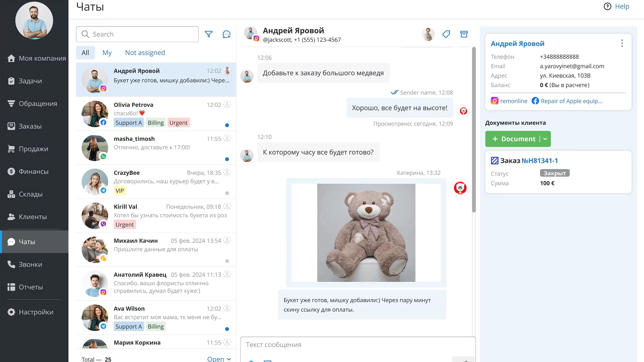Open Анатолий Кравец chat
This screenshot has height=362, width=644.
(156, 284)
